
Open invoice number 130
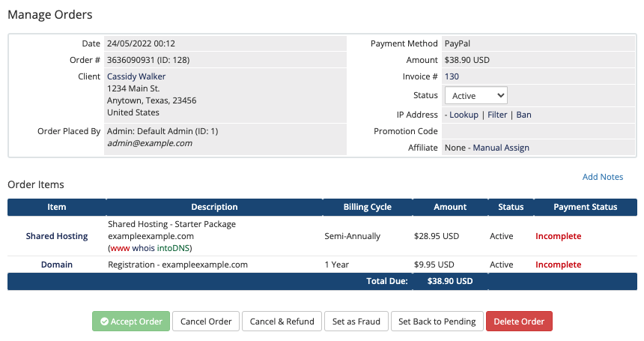click(452, 76)
